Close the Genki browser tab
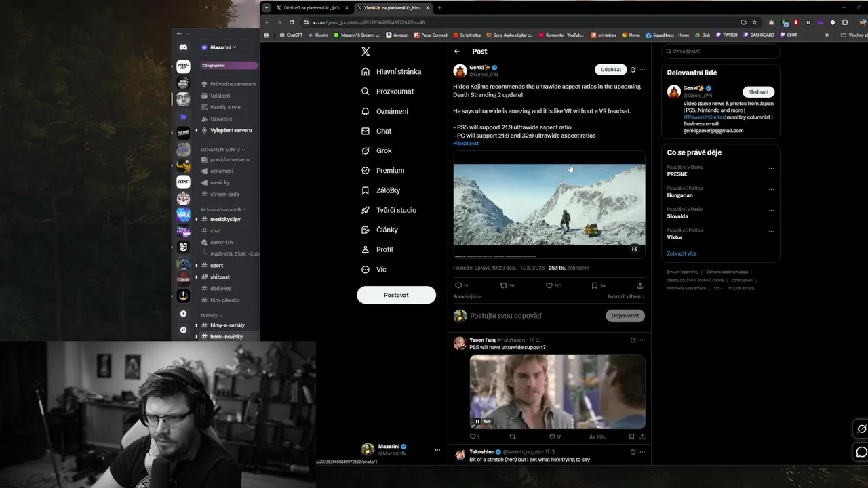The image size is (868, 488). [x=427, y=8]
